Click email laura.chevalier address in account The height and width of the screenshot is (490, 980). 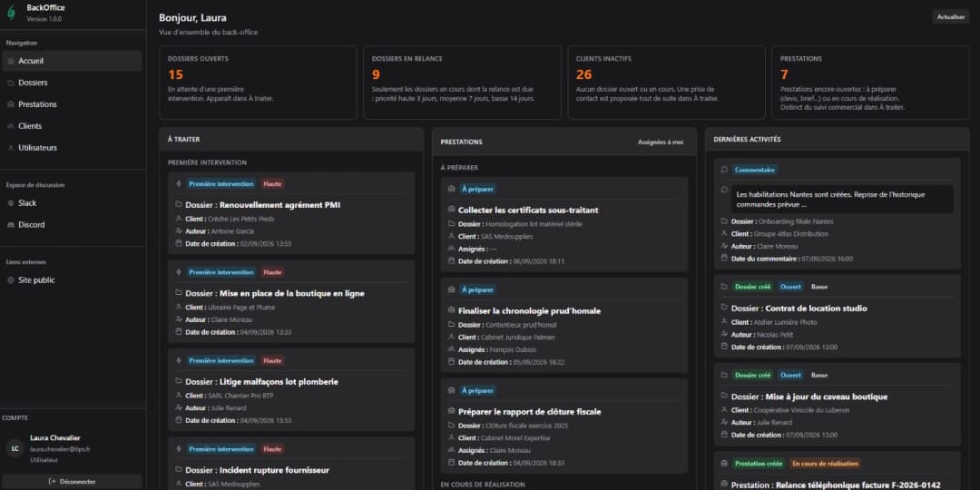point(60,449)
